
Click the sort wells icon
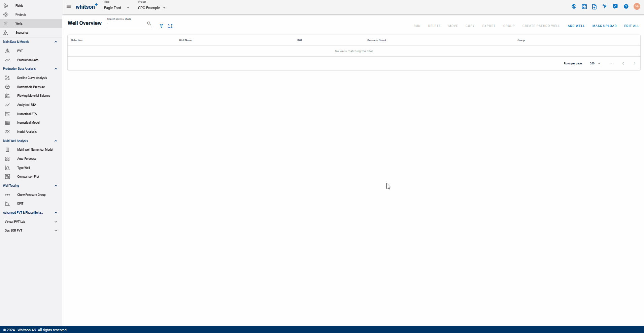[x=170, y=26]
